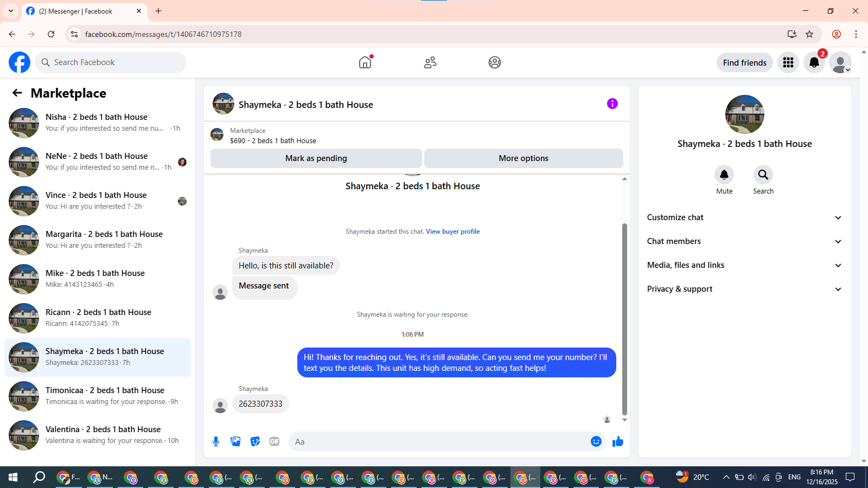Click the browser reload icon
Viewport: 868px width, 488px height.
point(51,34)
